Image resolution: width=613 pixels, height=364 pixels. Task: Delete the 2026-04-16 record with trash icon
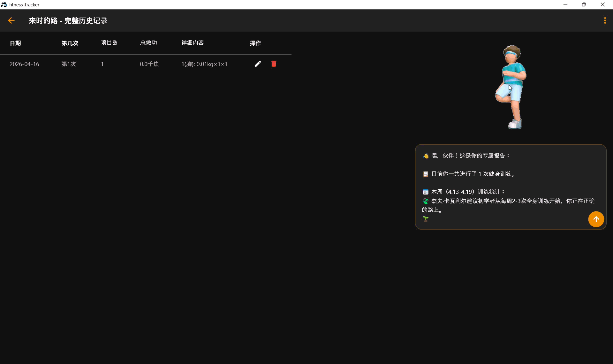click(274, 64)
